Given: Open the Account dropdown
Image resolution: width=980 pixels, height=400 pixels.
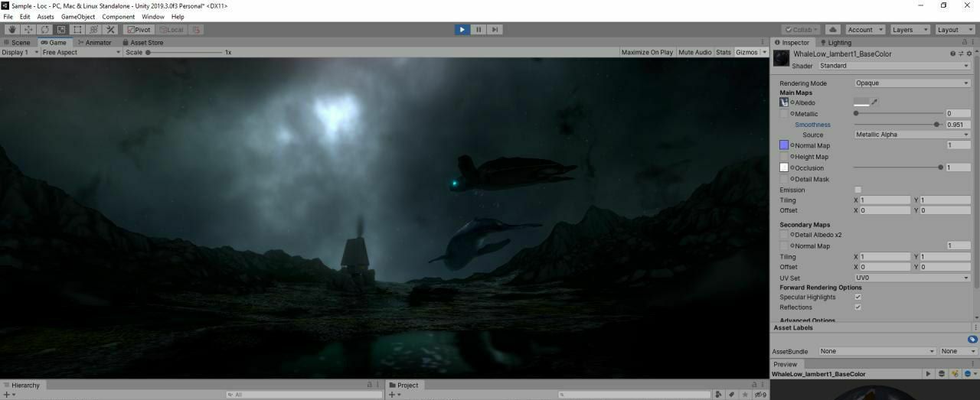Looking at the screenshot, I should pos(865,30).
